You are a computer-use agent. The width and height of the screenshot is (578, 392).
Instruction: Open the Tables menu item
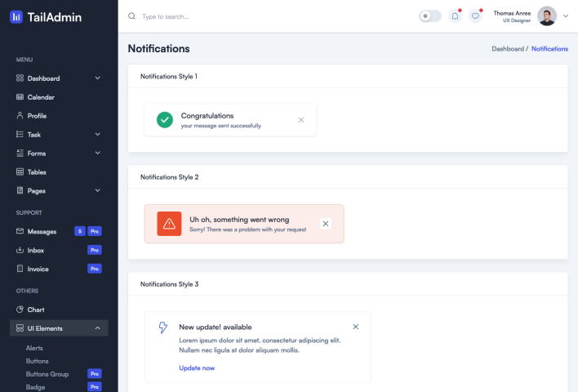(x=37, y=172)
